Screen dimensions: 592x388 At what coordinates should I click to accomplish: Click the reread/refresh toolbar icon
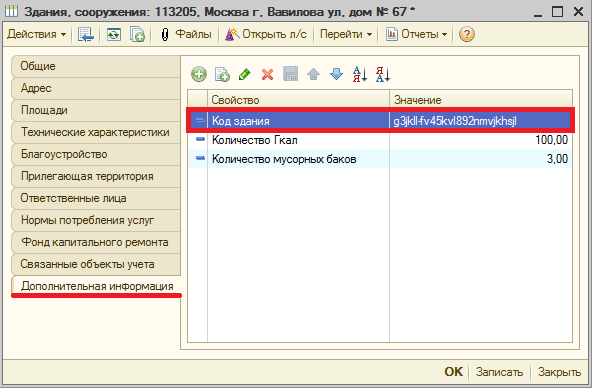[x=113, y=34]
